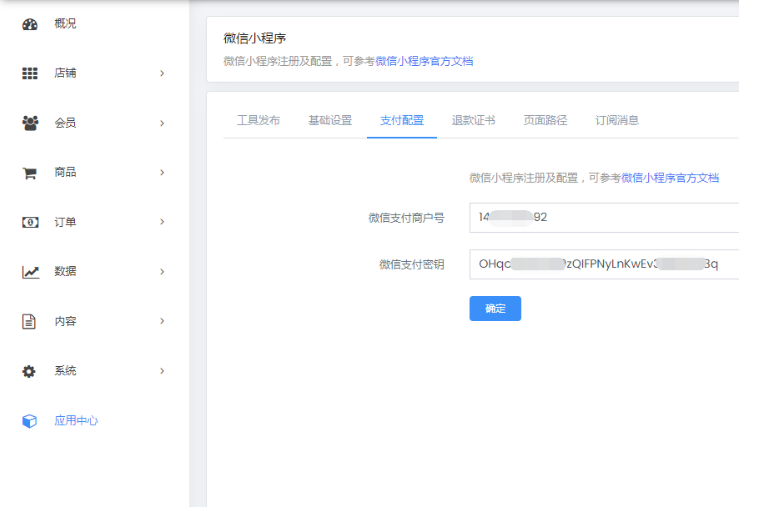Image resolution: width=758 pixels, height=511 pixels.
Task: Switch to the 工具发布 tab
Action: [258, 120]
